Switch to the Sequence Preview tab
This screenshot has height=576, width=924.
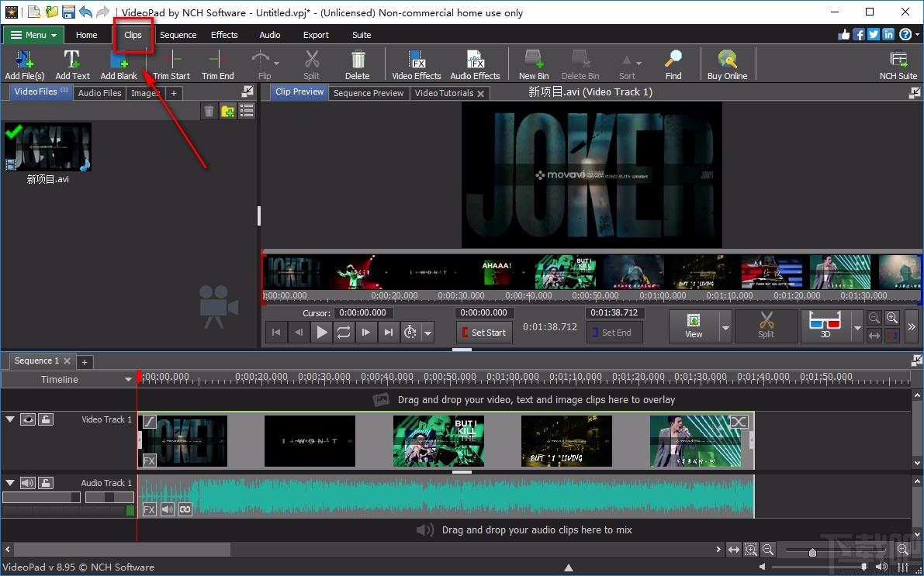pyautogui.click(x=369, y=92)
